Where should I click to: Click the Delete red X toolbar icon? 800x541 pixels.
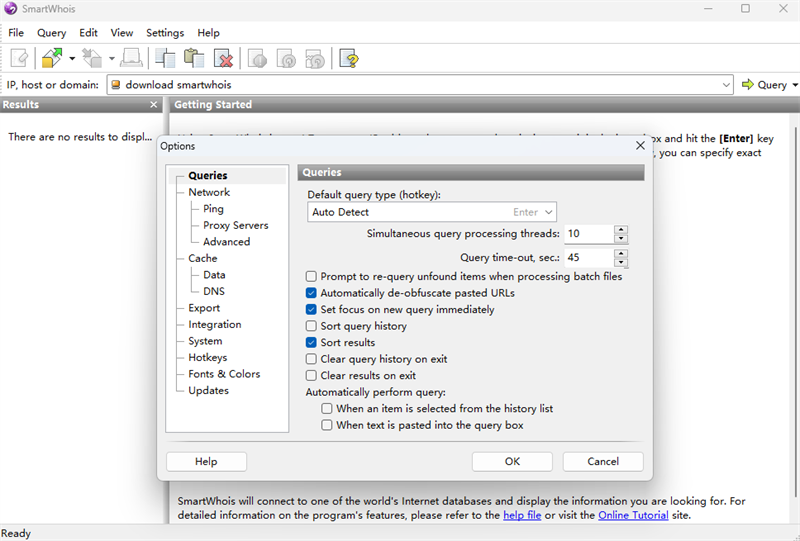coord(223,59)
